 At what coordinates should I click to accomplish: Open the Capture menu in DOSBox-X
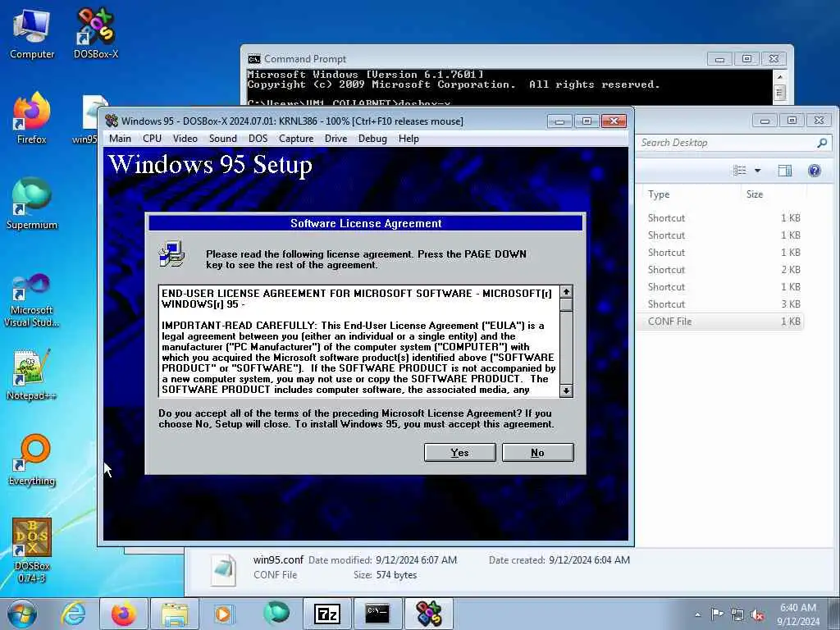click(295, 138)
